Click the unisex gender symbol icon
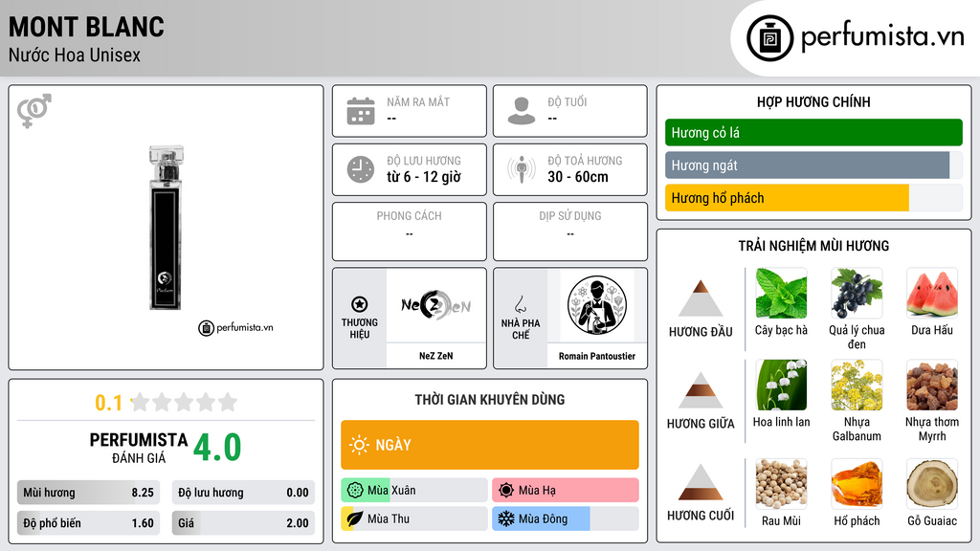This screenshot has height=551, width=980. (x=34, y=111)
